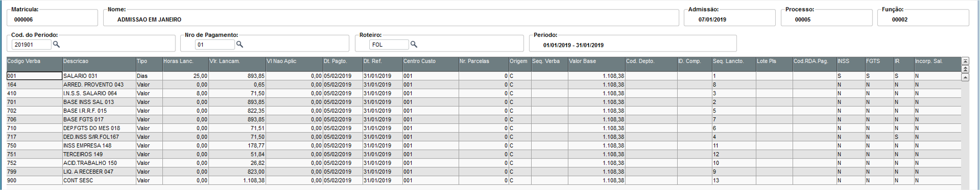Screen dimensions: 980x190
Task: Focus the Cod. do Periodo input 201901
Action: click(x=31, y=45)
